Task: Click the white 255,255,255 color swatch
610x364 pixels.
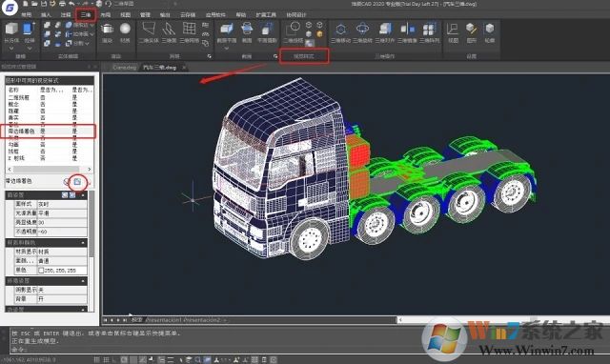Action: coord(41,270)
